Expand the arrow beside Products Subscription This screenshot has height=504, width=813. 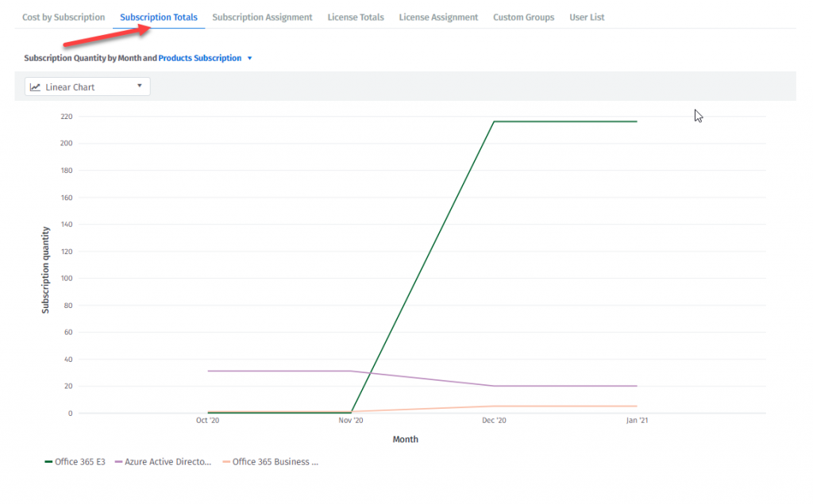click(249, 59)
